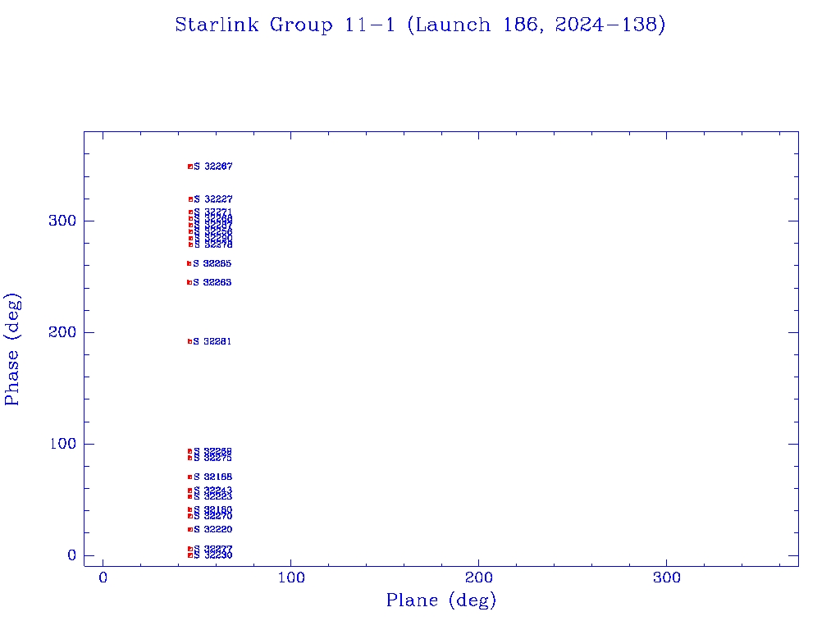Click the Phase (deg) y-axis title
Screen dimensions: 840x630
click(12, 349)
